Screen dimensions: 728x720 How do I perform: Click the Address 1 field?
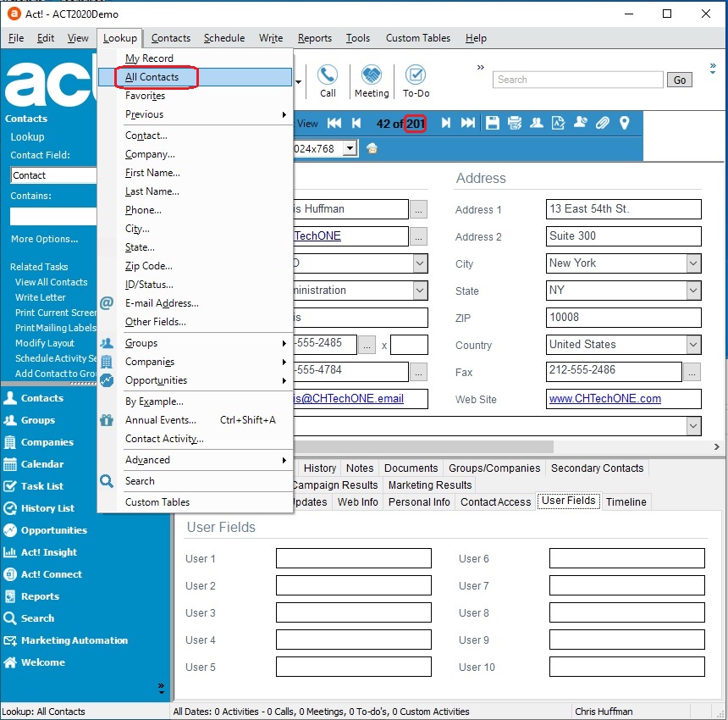pyautogui.click(x=623, y=209)
